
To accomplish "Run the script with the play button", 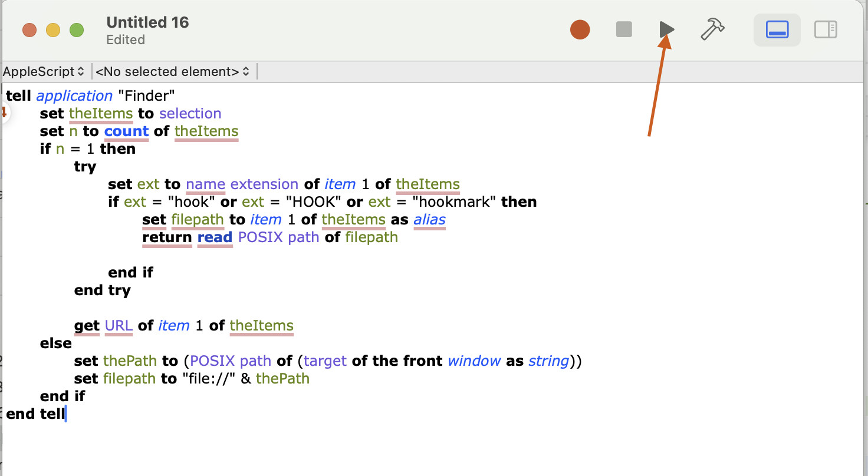I will point(666,29).
